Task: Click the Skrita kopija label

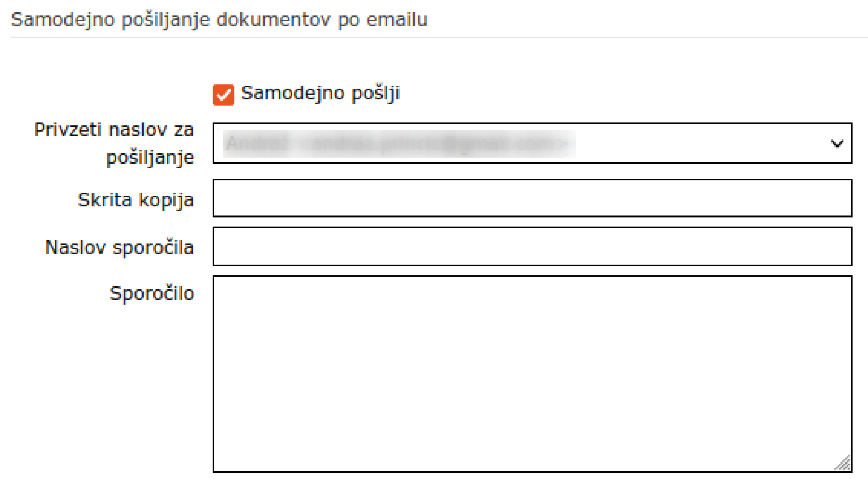Action: [136, 199]
